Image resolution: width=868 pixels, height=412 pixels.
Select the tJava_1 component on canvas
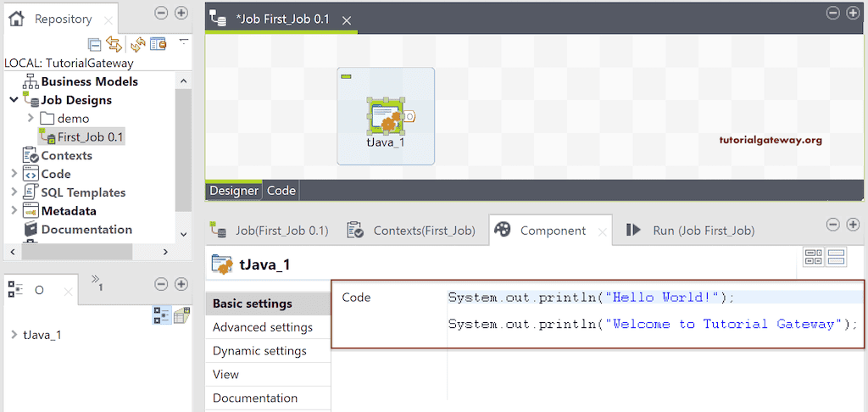pos(386,117)
